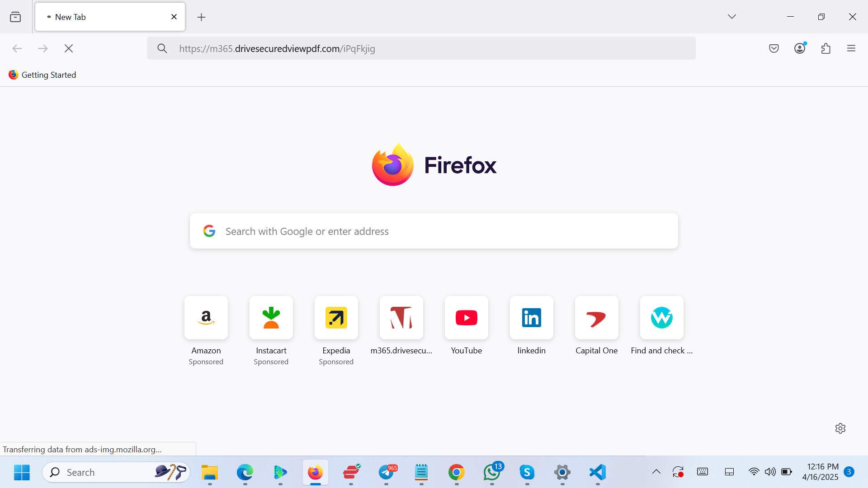Click the taskbar Search box
This screenshot has width=868, height=488.
[116, 472]
